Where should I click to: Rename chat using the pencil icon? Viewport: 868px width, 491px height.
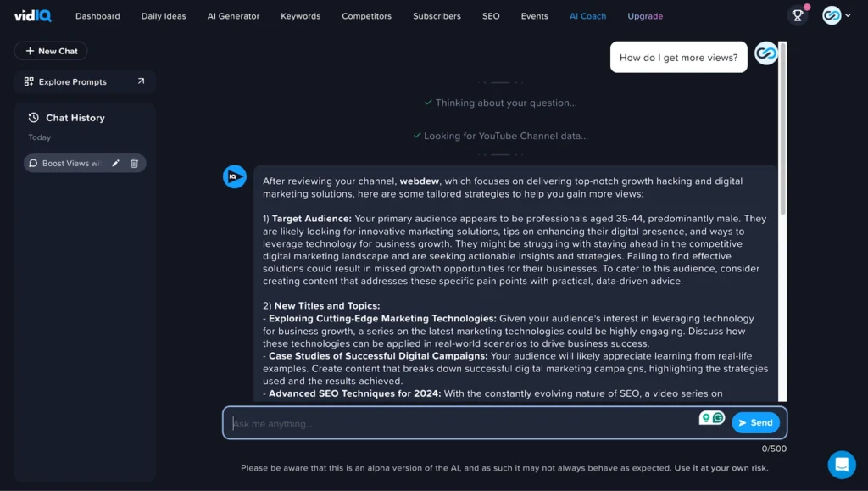point(116,163)
